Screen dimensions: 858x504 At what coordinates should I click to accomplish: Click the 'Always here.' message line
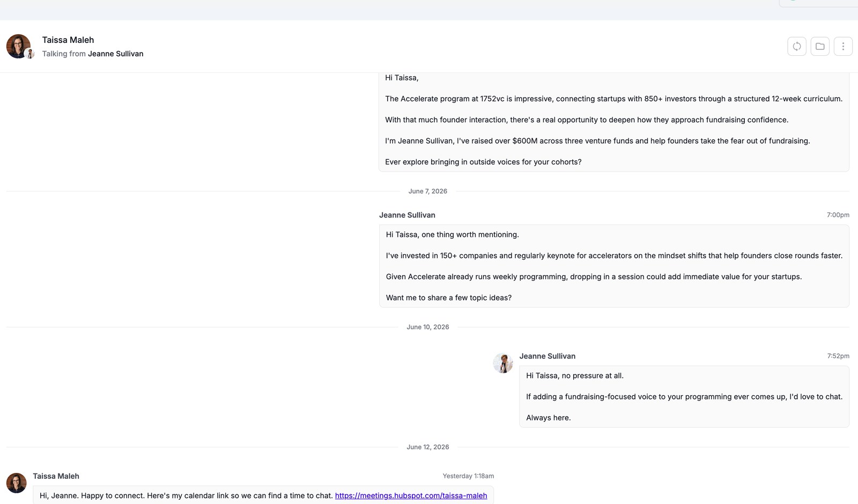tap(548, 418)
